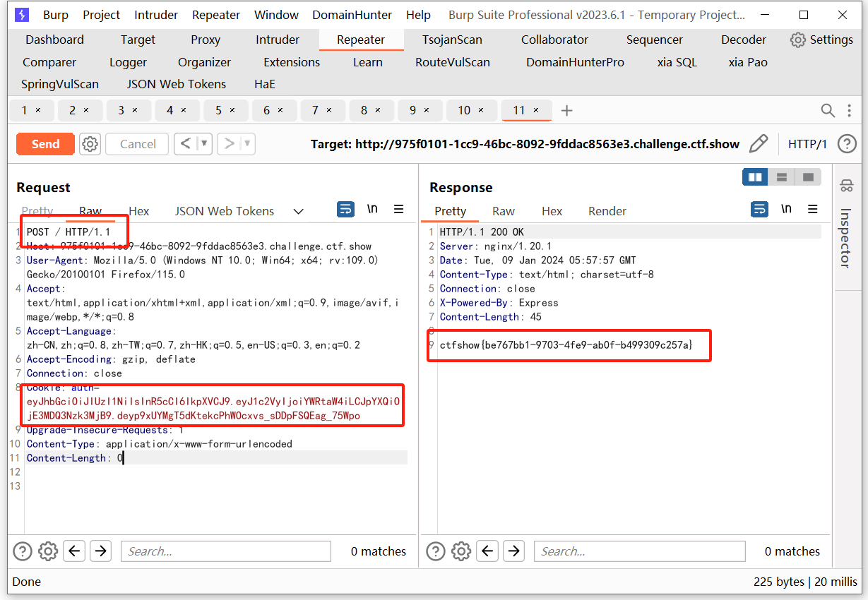Select Request Pretty view tab
Screen dimensions: 868x600
tap(37, 211)
